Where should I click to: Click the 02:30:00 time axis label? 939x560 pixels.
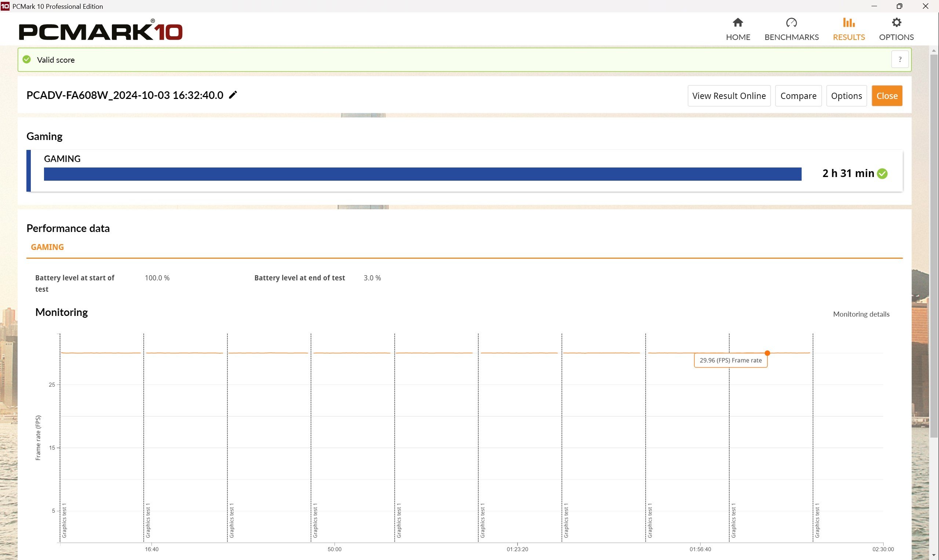[x=883, y=549]
